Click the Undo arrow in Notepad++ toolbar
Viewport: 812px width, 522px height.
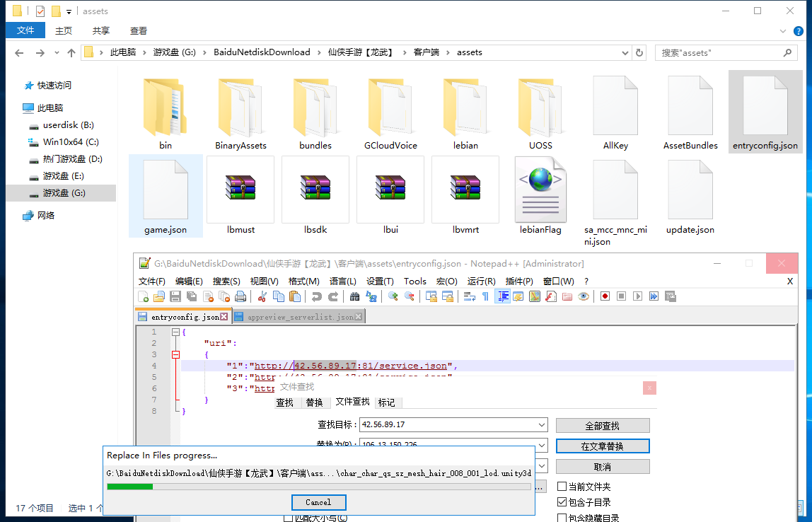coord(316,296)
